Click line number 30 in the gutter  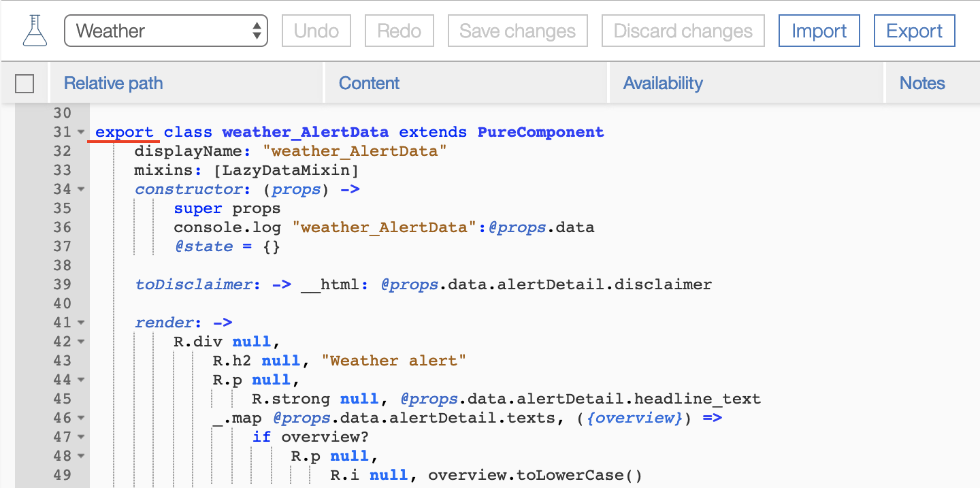pyautogui.click(x=62, y=113)
